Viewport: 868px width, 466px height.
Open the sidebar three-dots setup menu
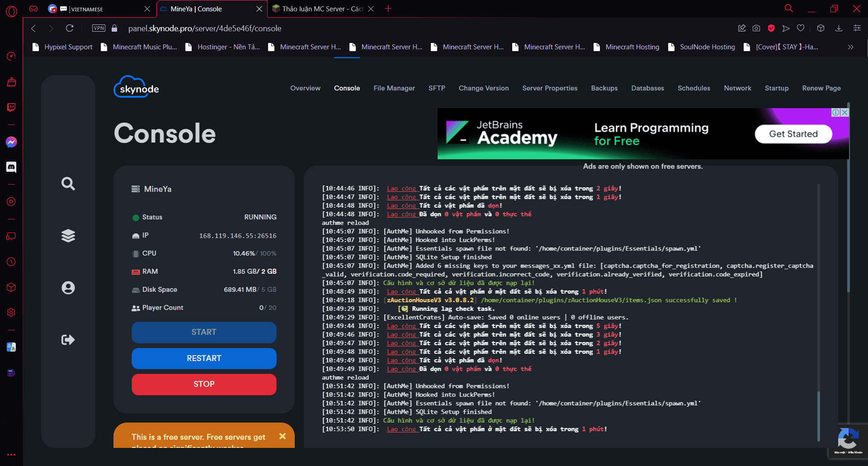(11, 455)
